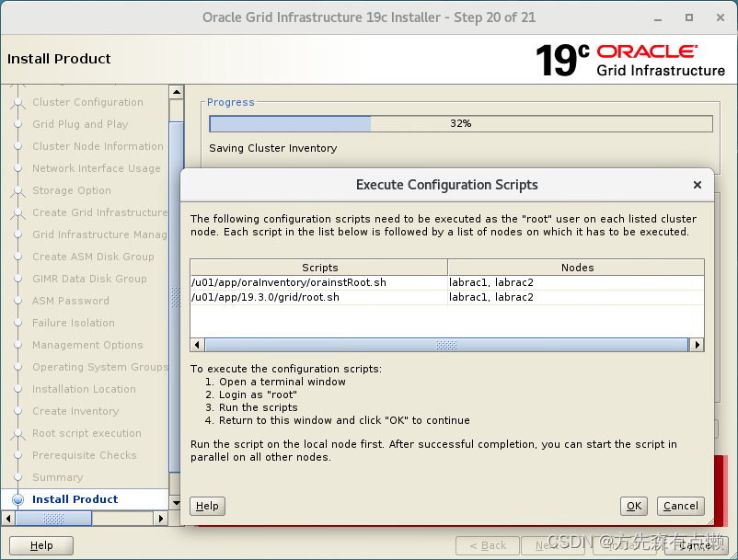Select Summary step
This screenshot has width=738, height=560.
coord(57,478)
